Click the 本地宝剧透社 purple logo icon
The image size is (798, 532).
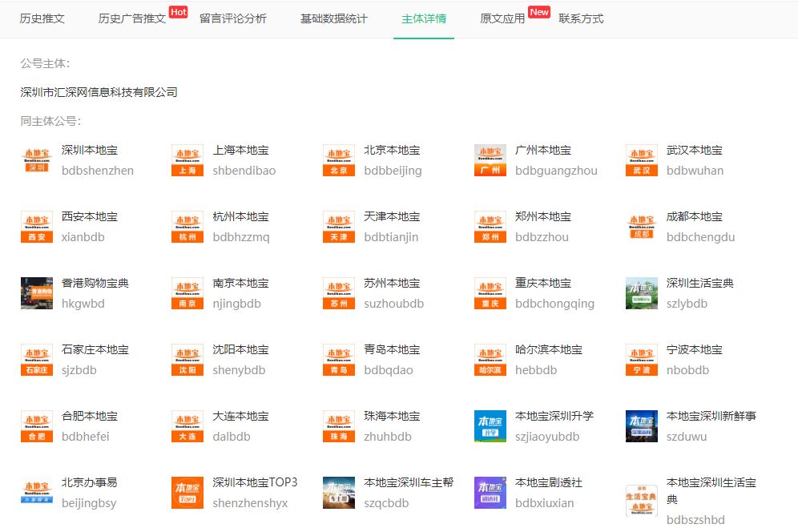[490, 493]
